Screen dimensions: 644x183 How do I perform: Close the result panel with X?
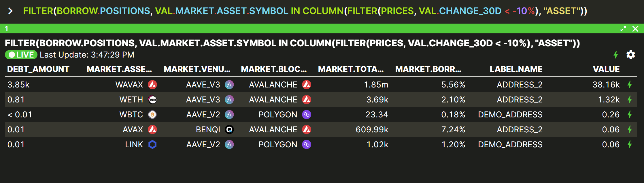pos(635,29)
